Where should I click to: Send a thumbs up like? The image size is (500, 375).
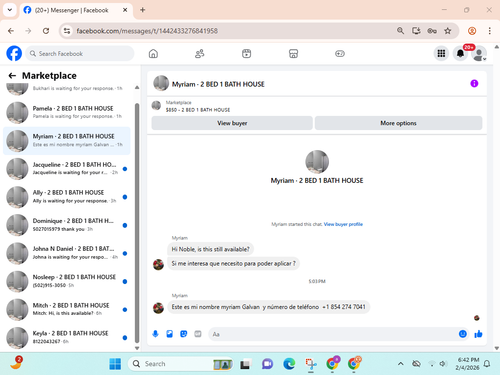coord(478,334)
